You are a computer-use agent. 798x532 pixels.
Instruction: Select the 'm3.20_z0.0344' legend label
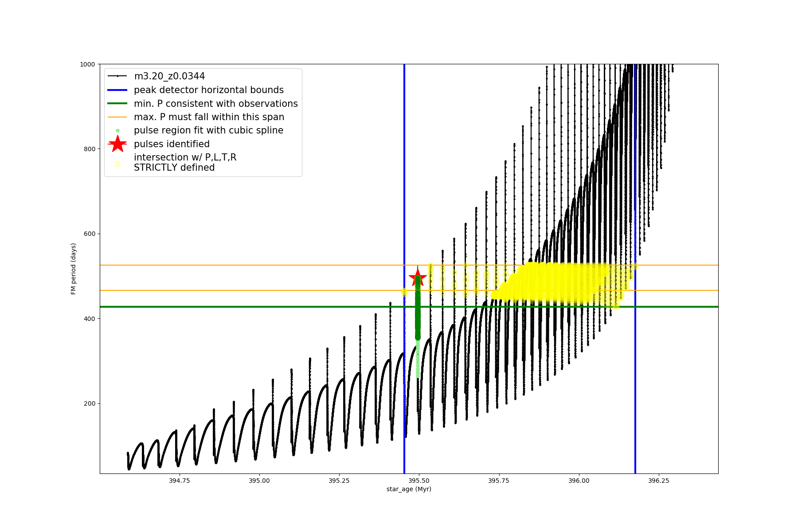click(169, 76)
